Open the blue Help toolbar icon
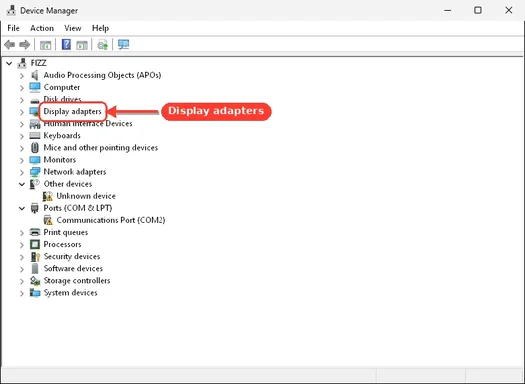The height and width of the screenshot is (384, 525). tap(66, 44)
